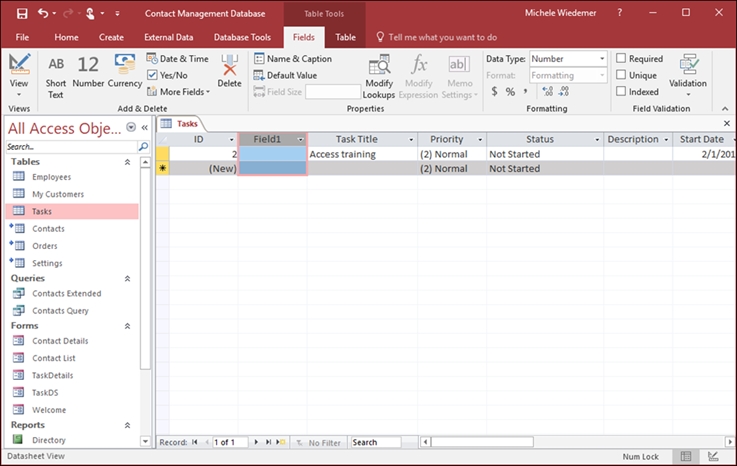Add a Currency field
Image resolution: width=737 pixels, height=466 pixels.
click(125, 71)
